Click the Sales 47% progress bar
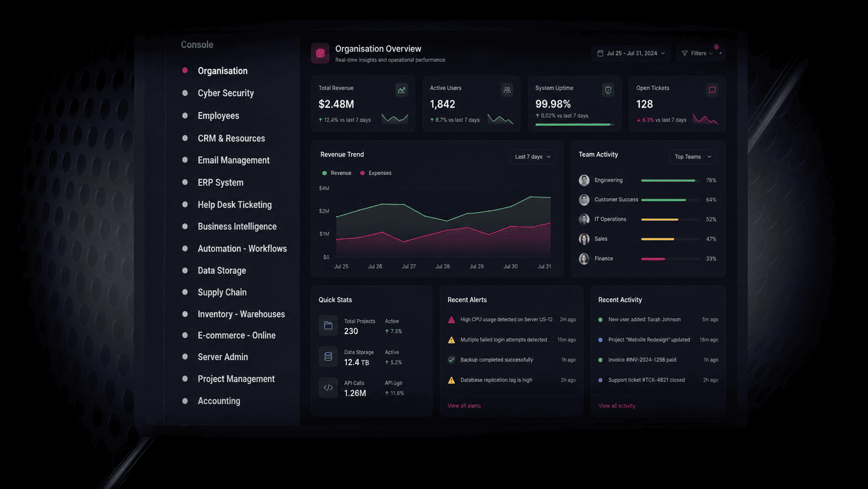This screenshot has width=868, height=489. pyautogui.click(x=670, y=239)
